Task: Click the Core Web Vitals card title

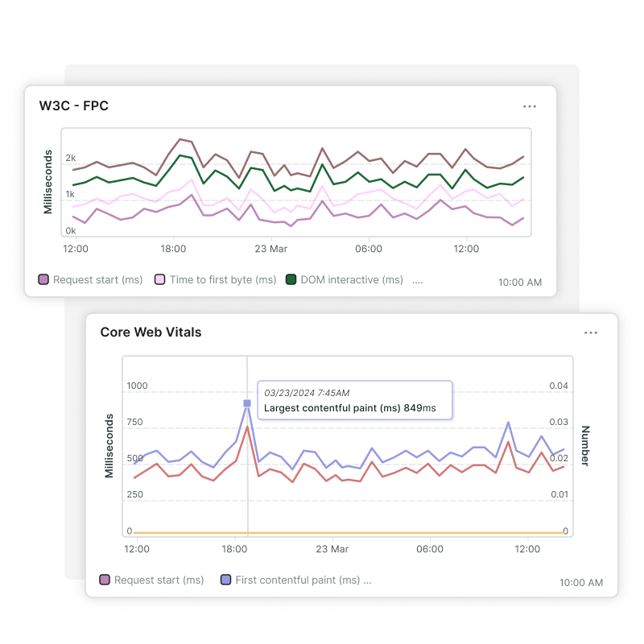Action: [x=151, y=332]
